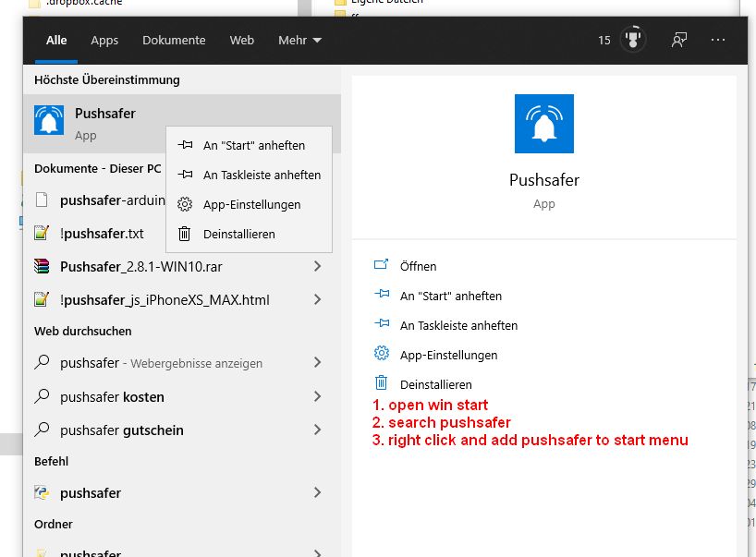The width and height of the screenshot is (756, 557).
Task: Click the pin icon beside context menu An Taskleiste anheften
Action: pos(185,175)
